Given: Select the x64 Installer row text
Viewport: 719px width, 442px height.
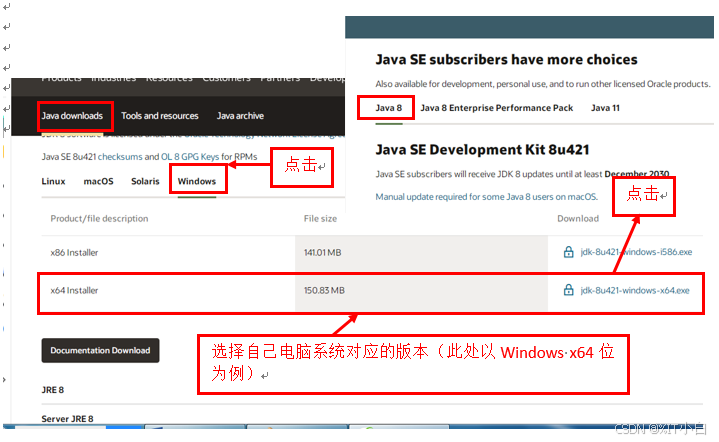Looking at the screenshot, I should tap(74, 290).
